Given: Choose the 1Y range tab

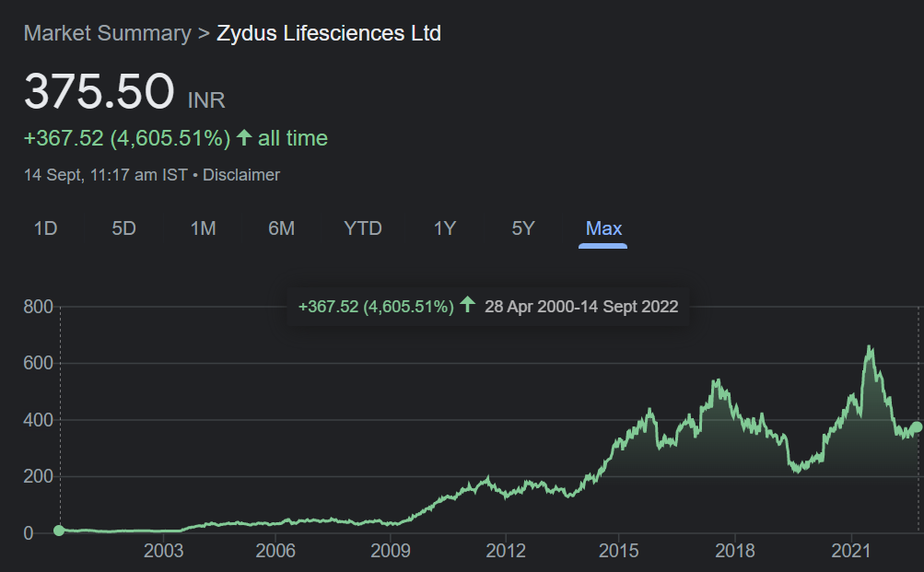Looking at the screenshot, I should click(445, 228).
